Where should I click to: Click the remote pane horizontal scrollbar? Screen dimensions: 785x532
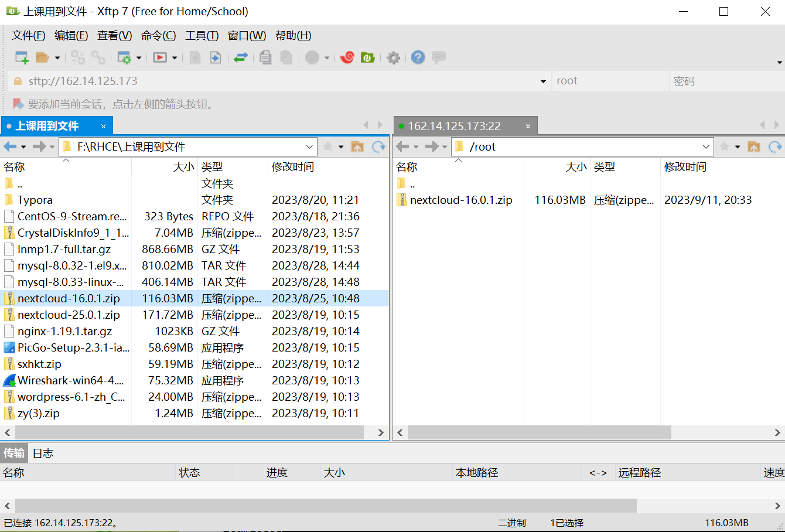(x=539, y=432)
